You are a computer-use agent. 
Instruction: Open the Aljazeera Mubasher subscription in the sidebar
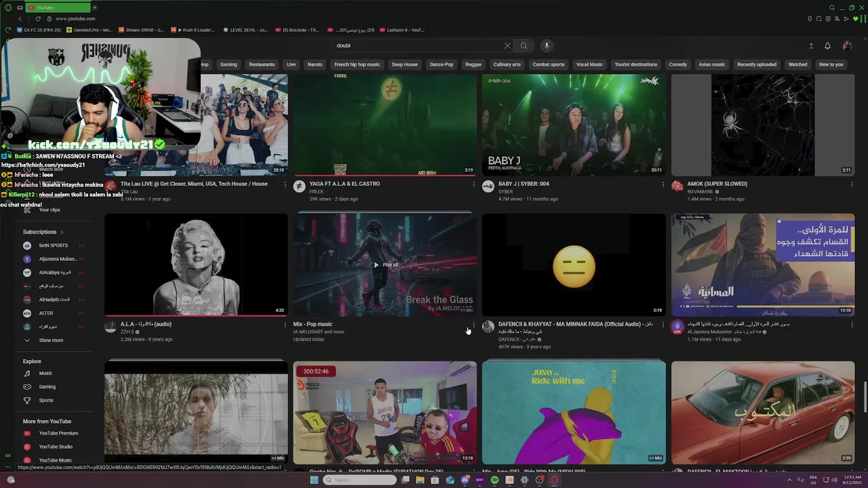[53, 259]
